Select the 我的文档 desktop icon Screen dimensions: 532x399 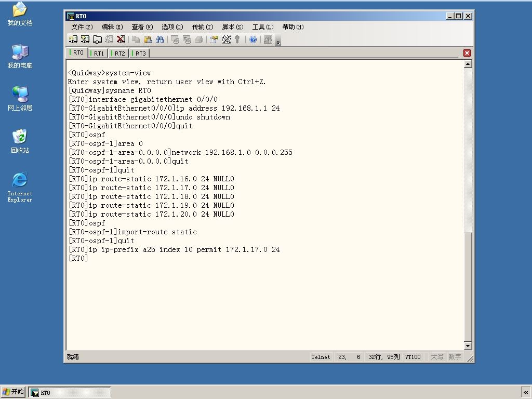20,14
